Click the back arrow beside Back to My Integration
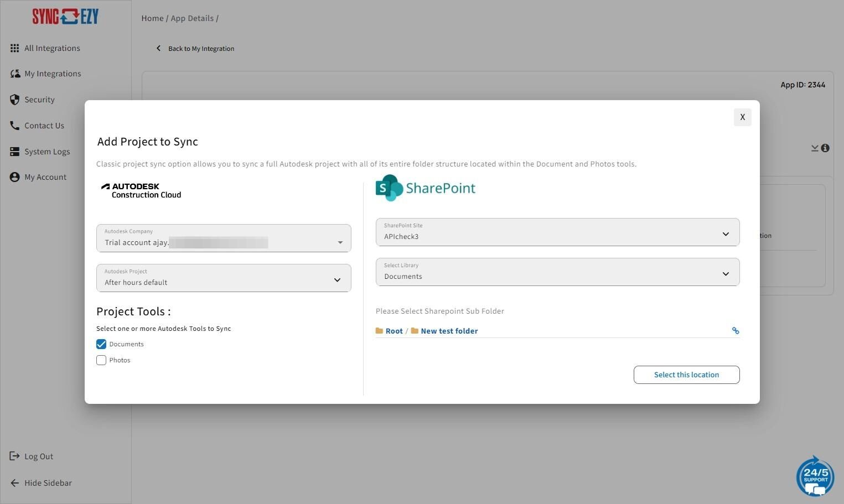The width and height of the screenshot is (844, 504). [159, 48]
